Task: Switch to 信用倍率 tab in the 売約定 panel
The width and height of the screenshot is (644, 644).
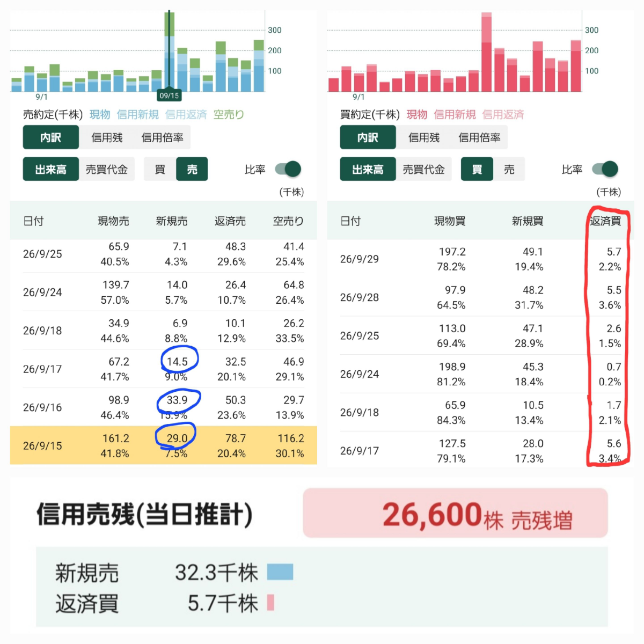Action: click(x=163, y=137)
